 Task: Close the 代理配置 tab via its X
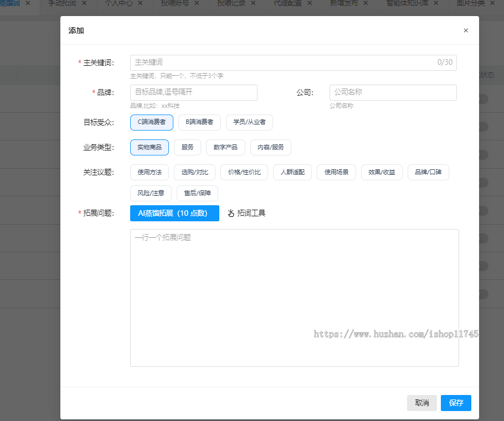tap(310, 3)
